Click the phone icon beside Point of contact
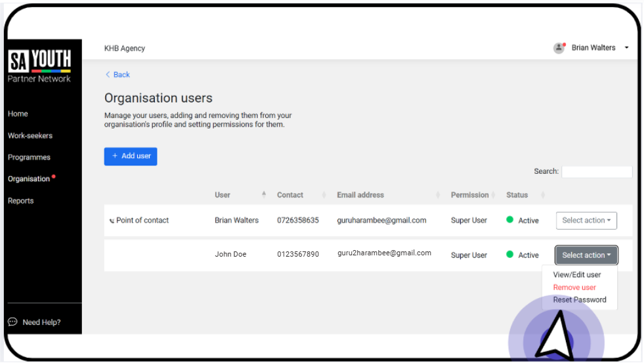This screenshot has width=644, height=363. click(112, 221)
